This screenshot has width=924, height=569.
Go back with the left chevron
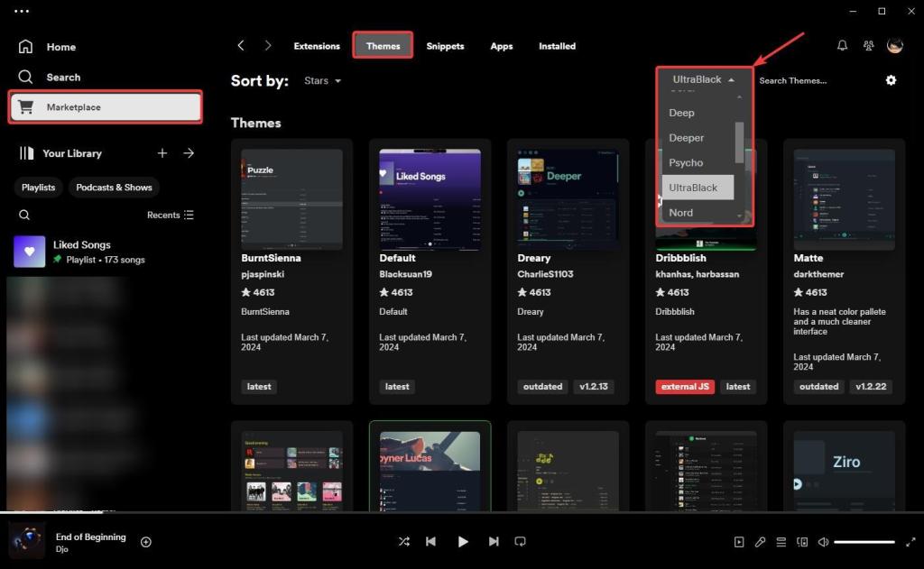pyautogui.click(x=240, y=45)
